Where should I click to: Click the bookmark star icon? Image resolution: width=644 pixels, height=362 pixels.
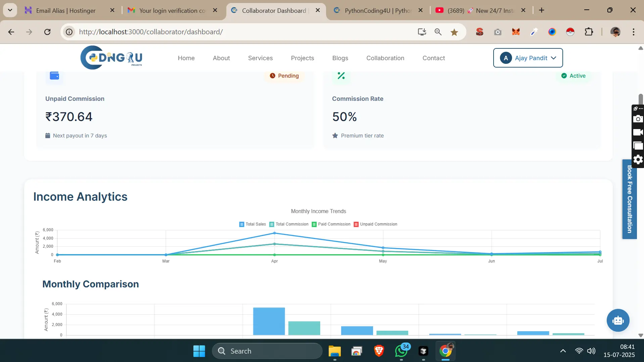pos(454,32)
